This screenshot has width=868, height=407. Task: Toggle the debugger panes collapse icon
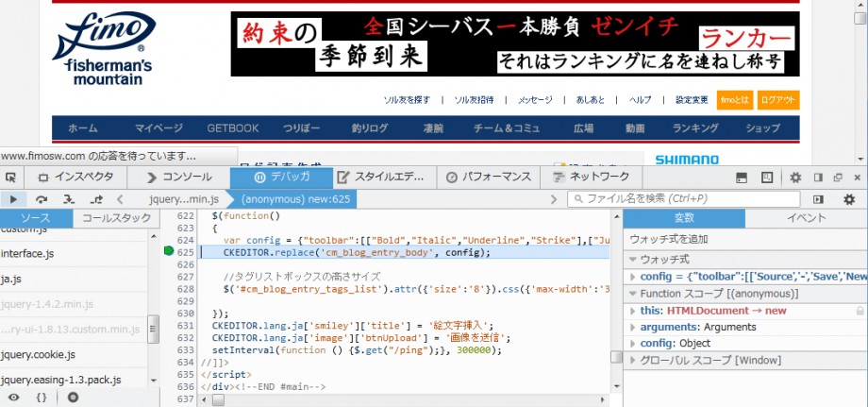pos(818,199)
